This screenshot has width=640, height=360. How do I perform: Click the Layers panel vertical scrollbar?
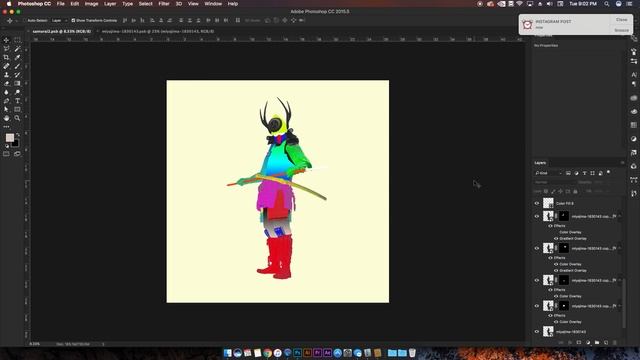click(x=624, y=302)
